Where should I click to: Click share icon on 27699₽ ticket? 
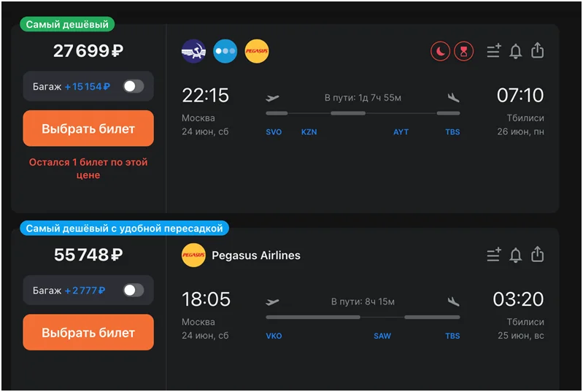538,51
